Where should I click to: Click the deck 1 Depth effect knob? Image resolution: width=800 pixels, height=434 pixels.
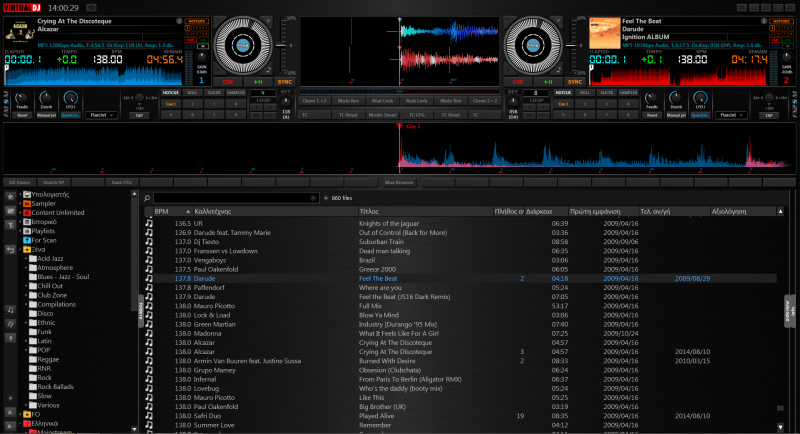[46, 98]
